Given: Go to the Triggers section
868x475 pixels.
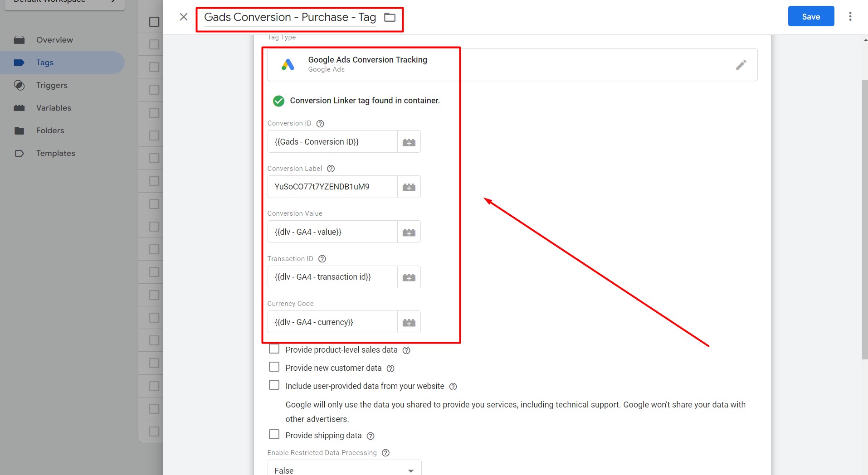Looking at the screenshot, I should click(x=52, y=85).
